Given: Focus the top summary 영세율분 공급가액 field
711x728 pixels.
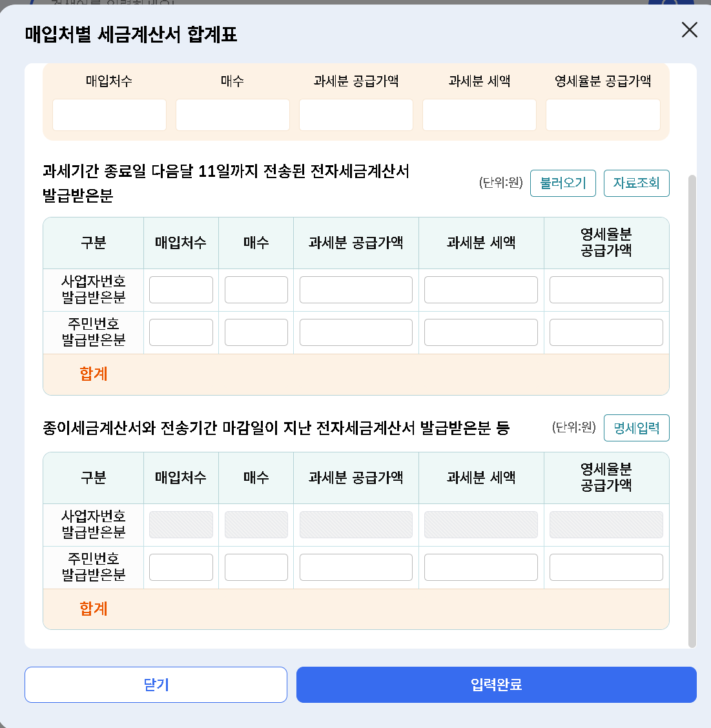Looking at the screenshot, I should [x=603, y=115].
